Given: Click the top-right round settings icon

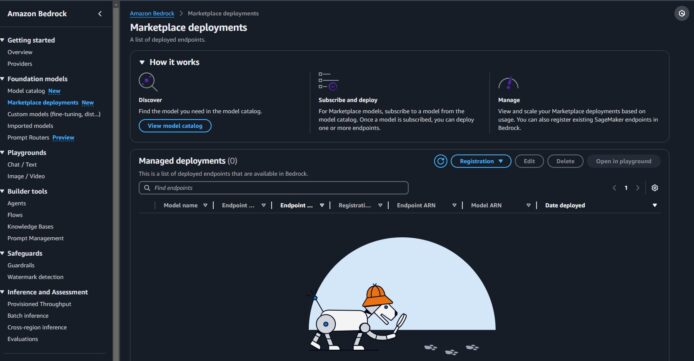Looking at the screenshot, I should pyautogui.click(x=682, y=14).
